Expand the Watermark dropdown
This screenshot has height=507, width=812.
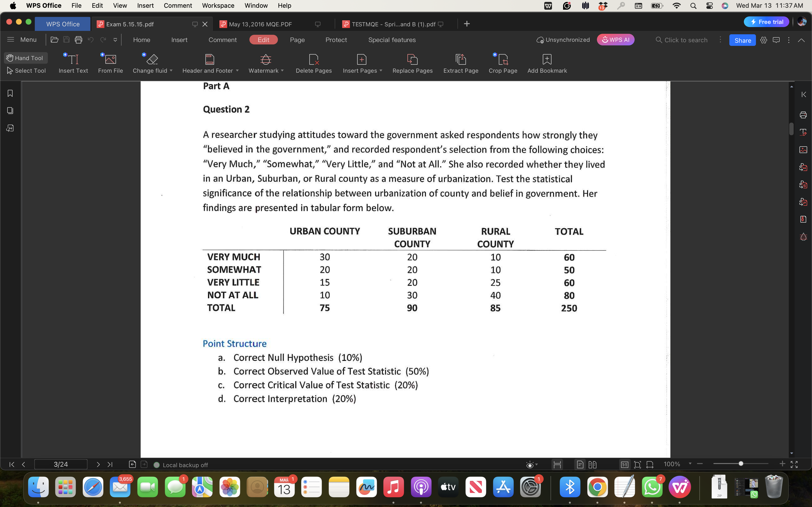click(x=282, y=71)
